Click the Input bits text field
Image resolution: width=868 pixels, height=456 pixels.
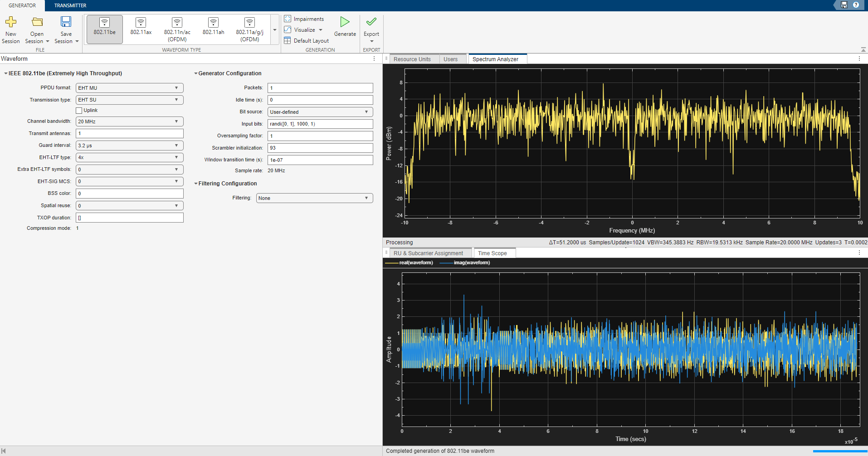(320, 124)
